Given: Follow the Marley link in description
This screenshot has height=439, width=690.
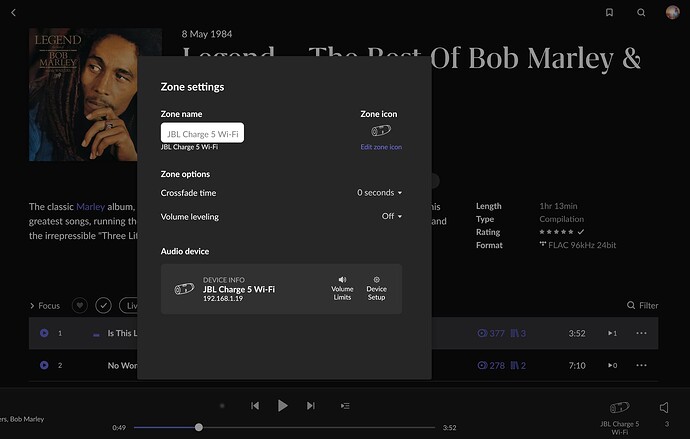Looking at the screenshot, I should (91, 207).
